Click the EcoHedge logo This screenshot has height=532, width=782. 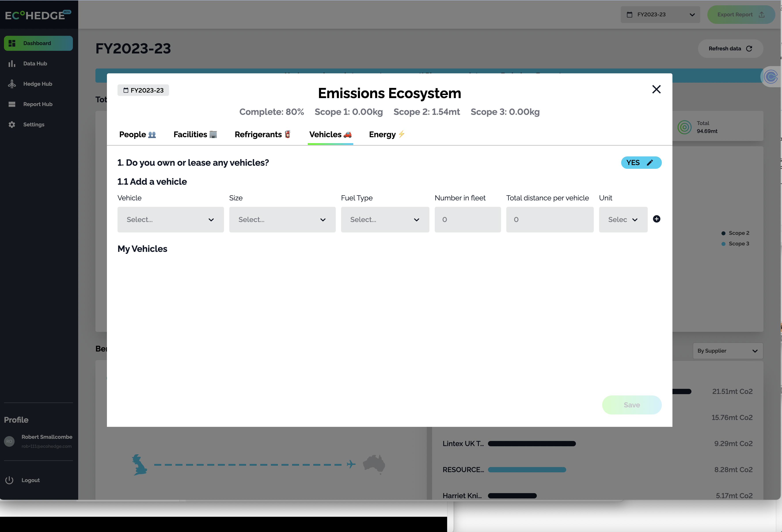(38, 15)
